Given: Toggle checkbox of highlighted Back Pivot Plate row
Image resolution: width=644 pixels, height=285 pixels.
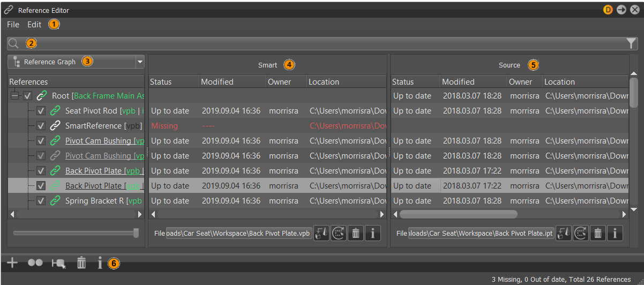Looking at the screenshot, I should pyautogui.click(x=41, y=186).
